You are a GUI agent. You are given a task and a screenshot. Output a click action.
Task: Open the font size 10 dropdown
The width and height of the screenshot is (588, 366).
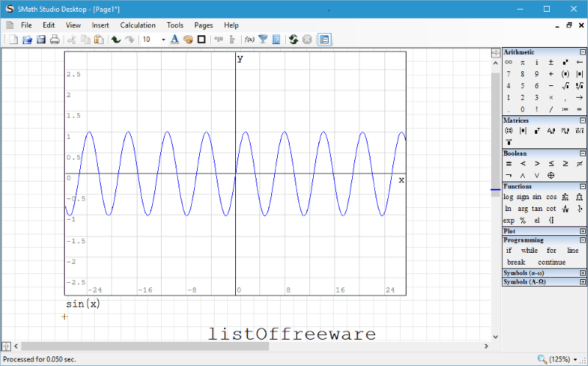(163, 40)
